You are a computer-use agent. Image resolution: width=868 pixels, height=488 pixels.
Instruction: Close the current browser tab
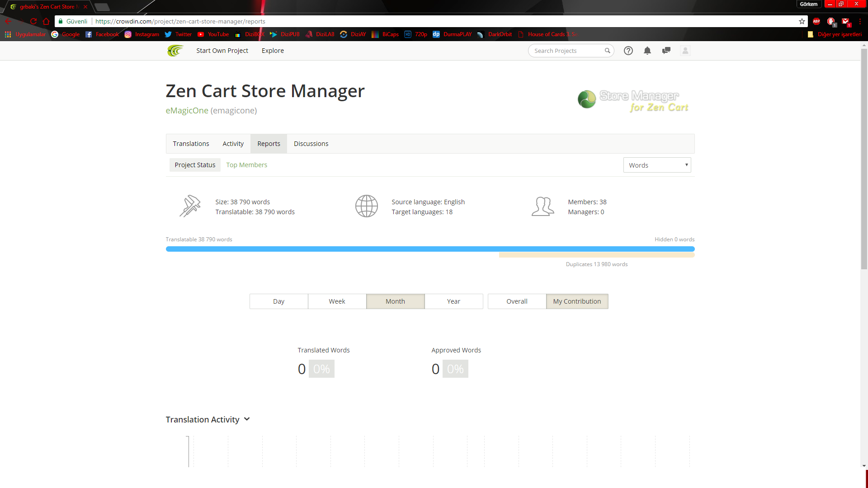(85, 7)
